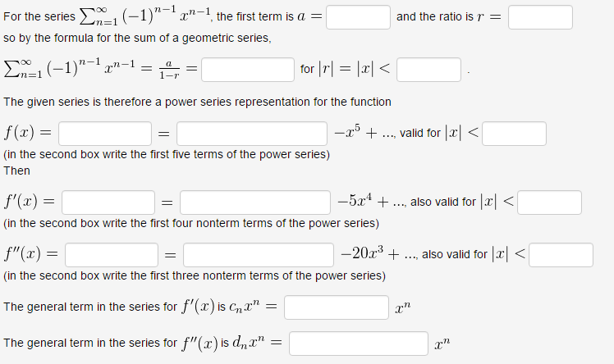Screen dimensions: 614x364
Task: Select the f'(x) also valid for |x| < box
Action: [549, 202]
